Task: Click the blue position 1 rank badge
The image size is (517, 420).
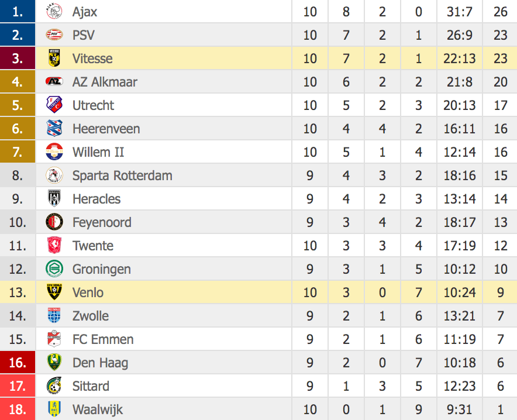Action: coord(18,12)
